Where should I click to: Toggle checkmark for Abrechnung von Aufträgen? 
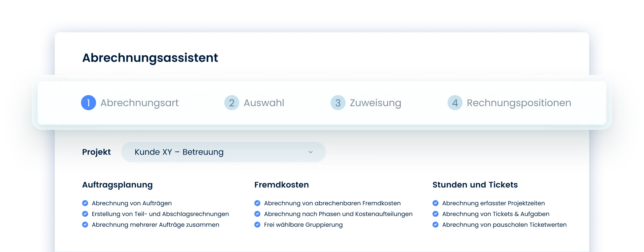point(85,203)
